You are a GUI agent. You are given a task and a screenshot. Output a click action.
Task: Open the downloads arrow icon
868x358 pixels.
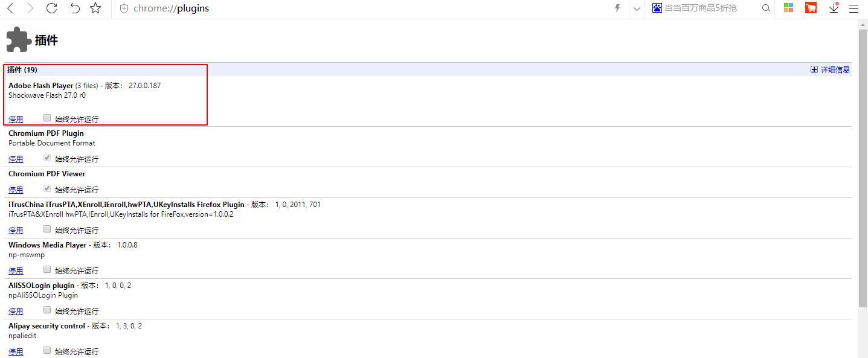(x=834, y=8)
